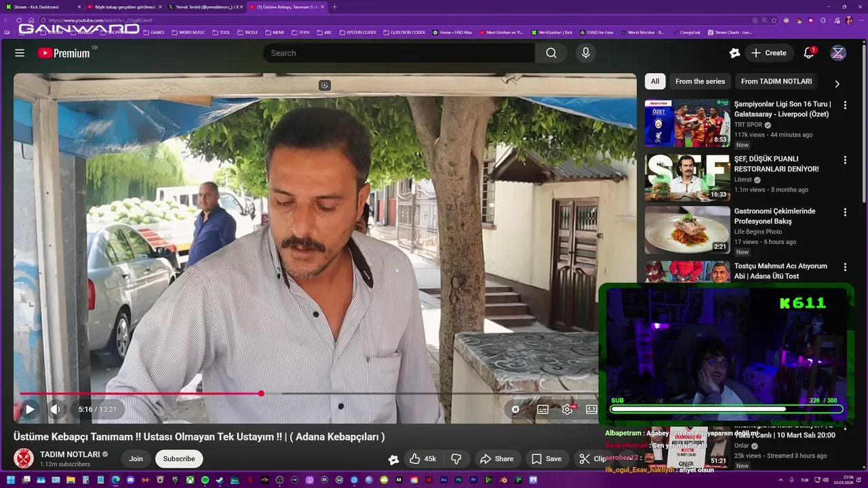Screen dimensions: 868x488
Task: Show next filter chips arrow
Action: pyautogui.click(x=837, y=84)
